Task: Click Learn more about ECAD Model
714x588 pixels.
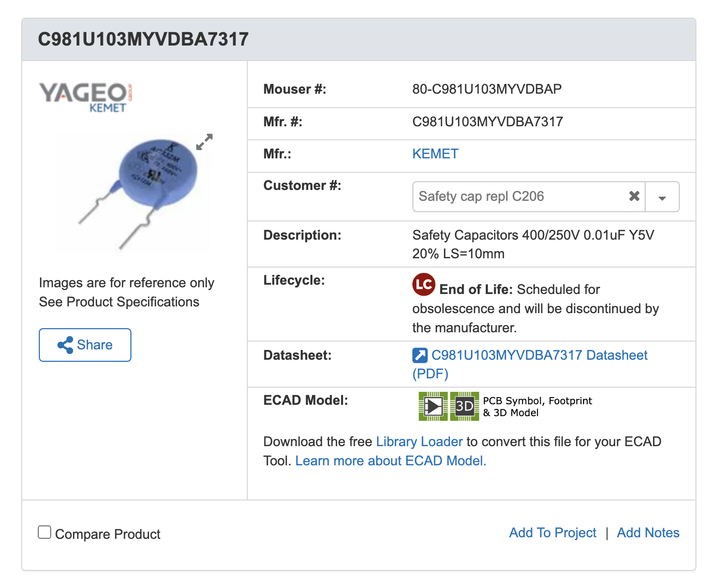Action: point(391,461)
